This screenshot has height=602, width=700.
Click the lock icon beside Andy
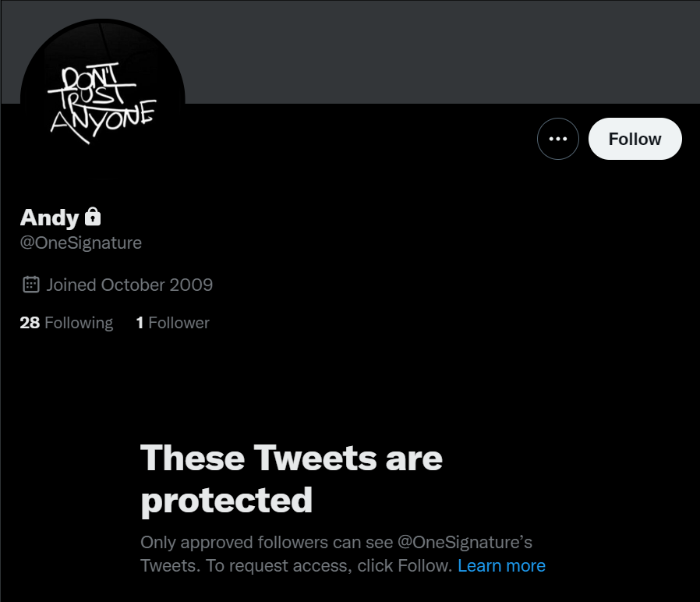[x=93, y=216]
